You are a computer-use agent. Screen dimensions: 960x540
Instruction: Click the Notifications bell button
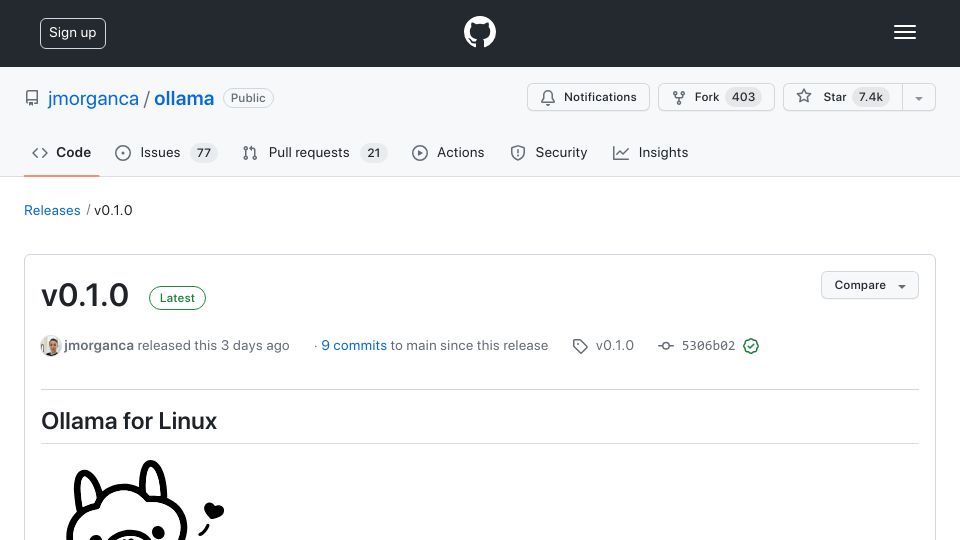pos(588,97)
